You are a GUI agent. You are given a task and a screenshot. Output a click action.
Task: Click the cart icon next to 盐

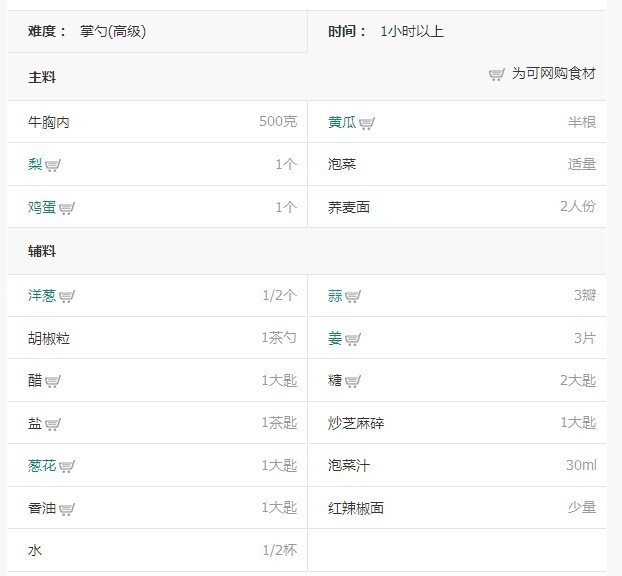pos(53,424)
